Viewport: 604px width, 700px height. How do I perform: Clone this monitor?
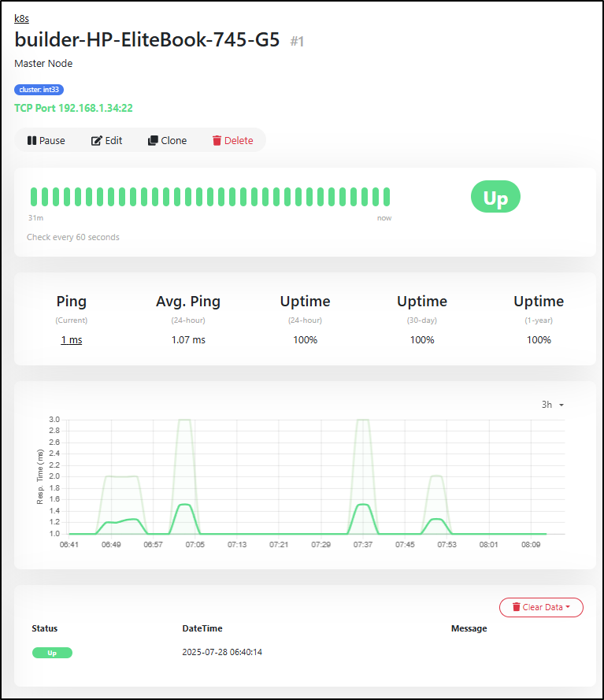coord(168,141)
